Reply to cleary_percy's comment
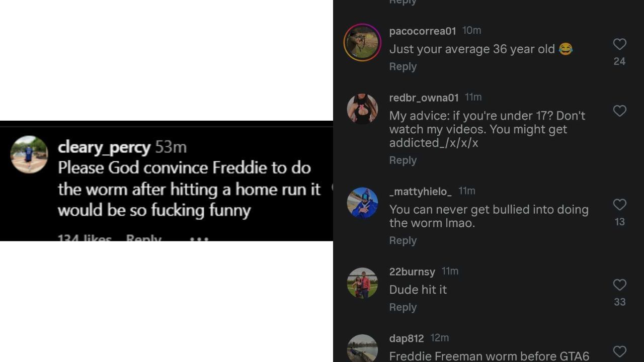This screenshot has height=362, width=644. point(144,240)
